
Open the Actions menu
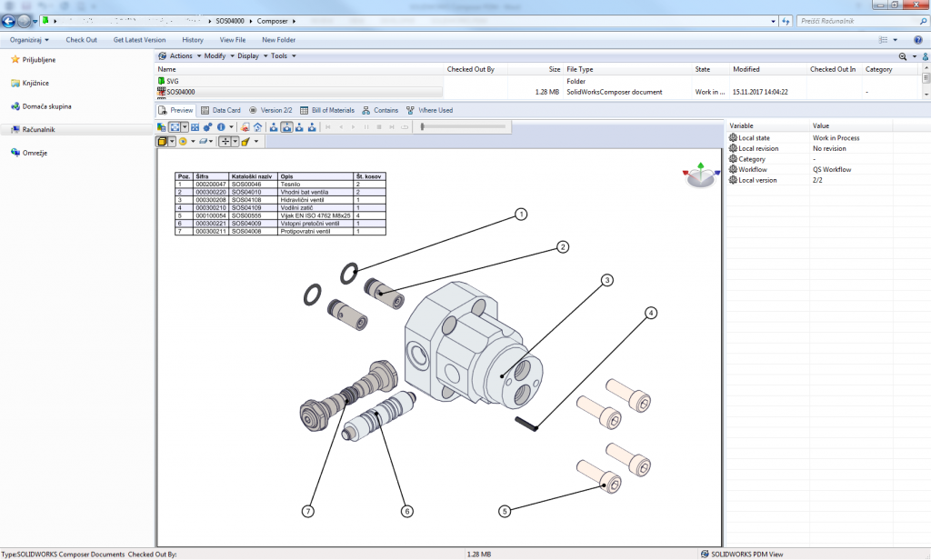pos(182,55)
